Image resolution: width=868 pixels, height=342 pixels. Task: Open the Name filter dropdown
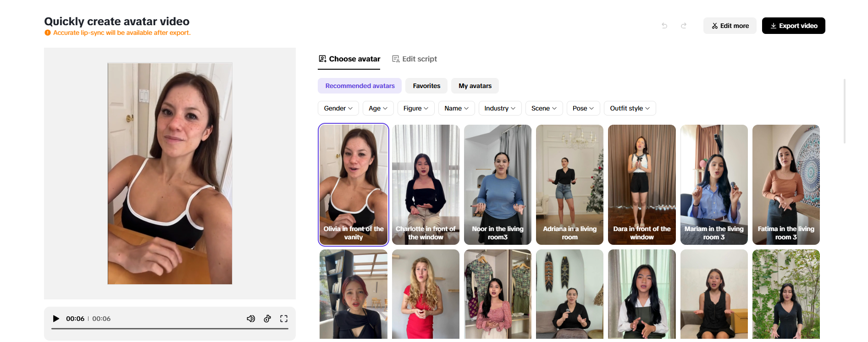pos(457,108)
